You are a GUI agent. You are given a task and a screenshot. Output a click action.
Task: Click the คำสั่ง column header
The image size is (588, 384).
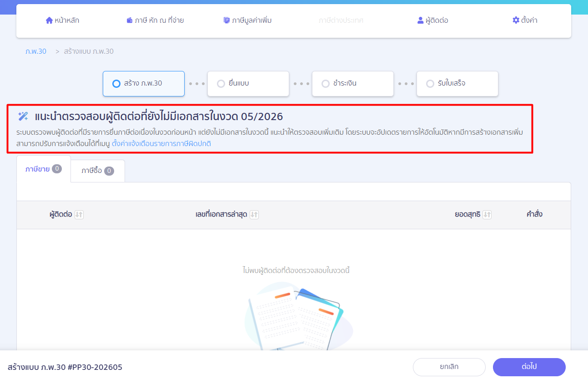tap(534, 214)
